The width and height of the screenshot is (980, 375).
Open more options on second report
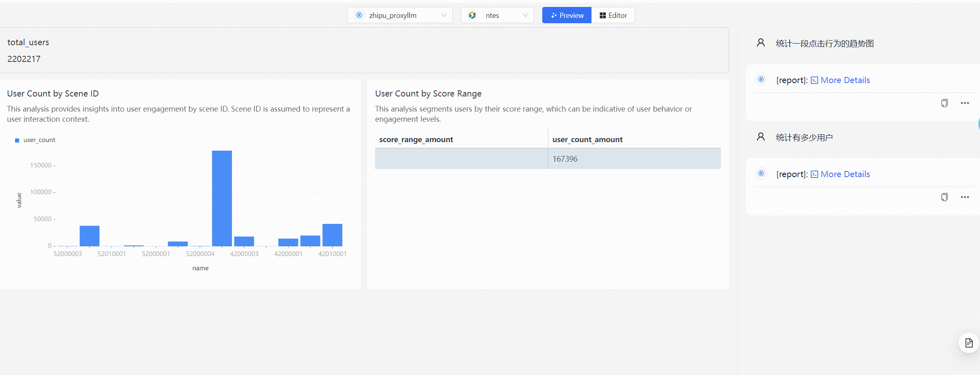pyautogui.click(x=965, y=197)
